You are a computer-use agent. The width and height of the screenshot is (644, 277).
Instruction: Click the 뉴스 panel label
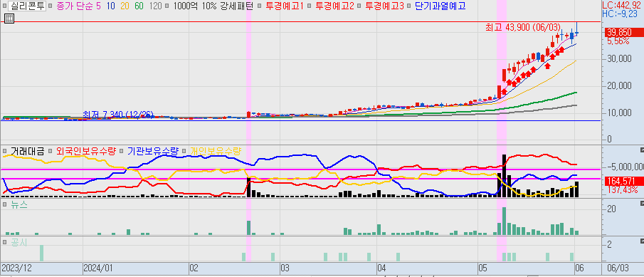click(x=19, y=204)
